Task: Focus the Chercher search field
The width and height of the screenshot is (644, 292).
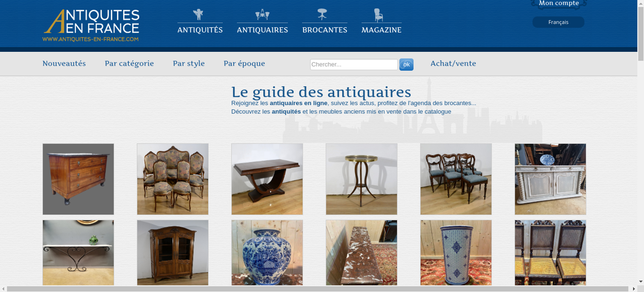Action: (354, 64)
